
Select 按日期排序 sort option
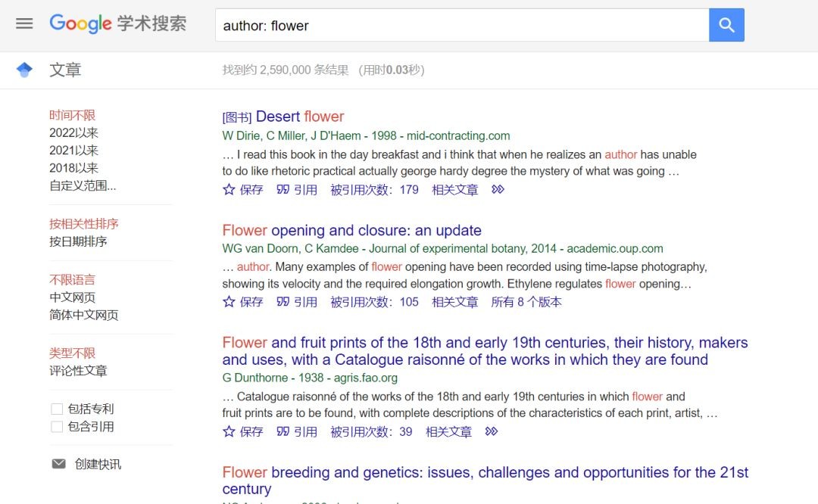78,241
